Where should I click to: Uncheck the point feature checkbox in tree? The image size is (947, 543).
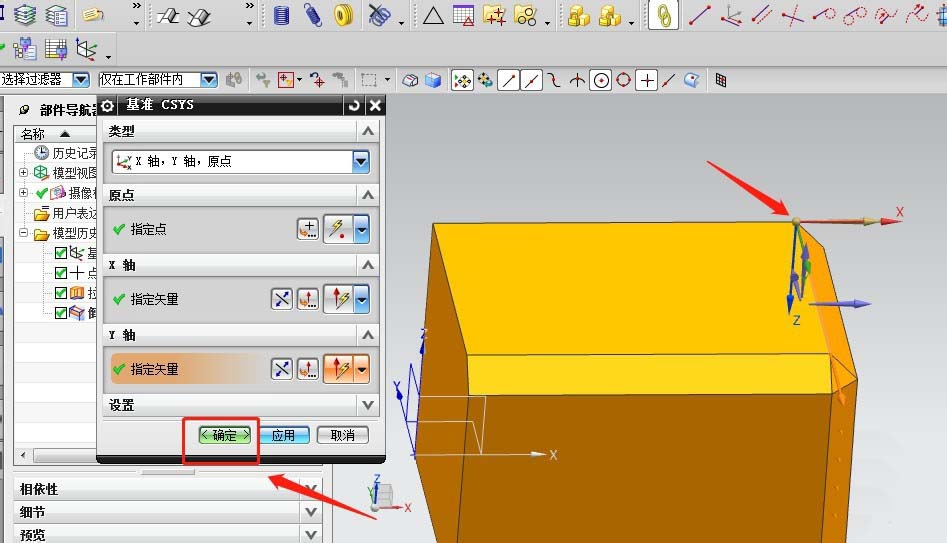60,272
